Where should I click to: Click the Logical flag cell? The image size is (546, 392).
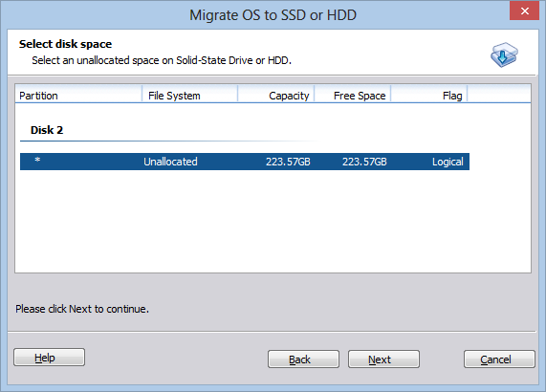(448, 162)
